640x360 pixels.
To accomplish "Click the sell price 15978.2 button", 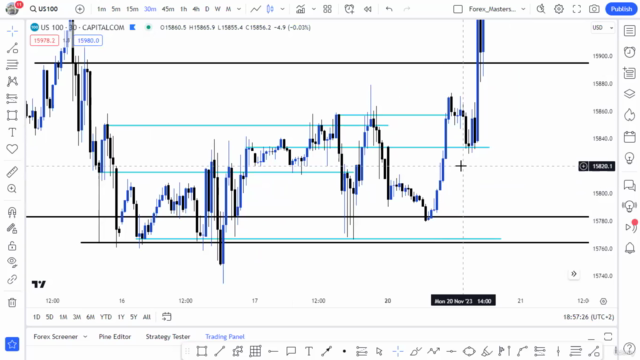I will pos(44,40).
